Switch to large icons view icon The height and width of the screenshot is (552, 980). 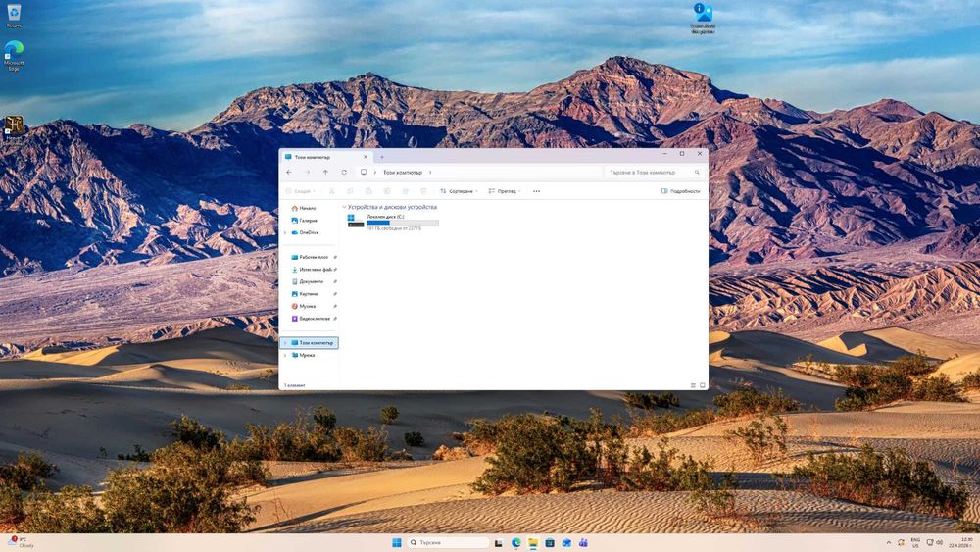(703, 385)
